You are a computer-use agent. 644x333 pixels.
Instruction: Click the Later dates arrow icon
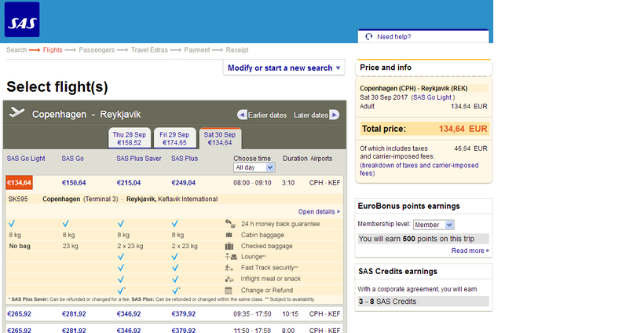[334, 115]
